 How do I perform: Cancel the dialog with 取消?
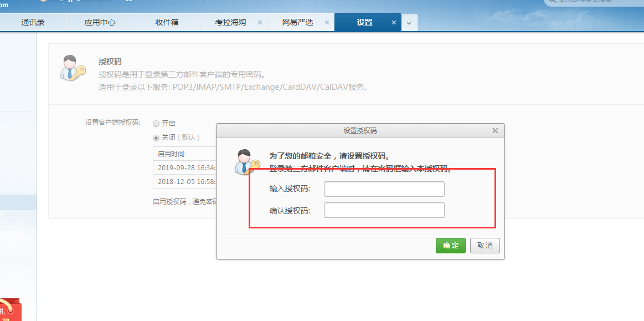(x=485, y=246)
